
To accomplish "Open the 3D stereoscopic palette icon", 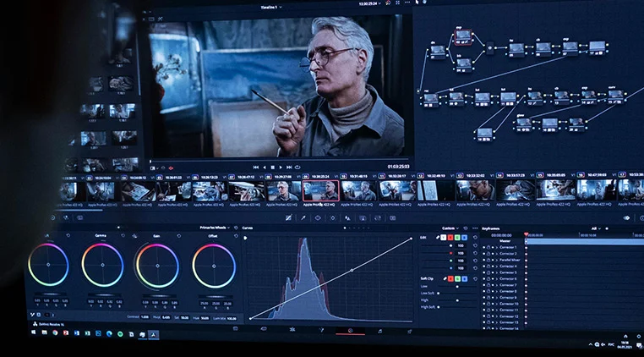I will point(392,217).
